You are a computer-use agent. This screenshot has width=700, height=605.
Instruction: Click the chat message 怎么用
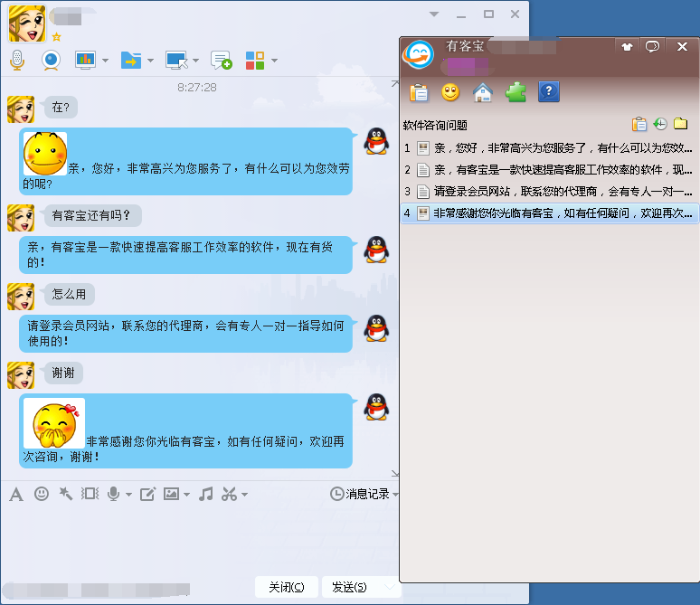(x=70, y=294)
